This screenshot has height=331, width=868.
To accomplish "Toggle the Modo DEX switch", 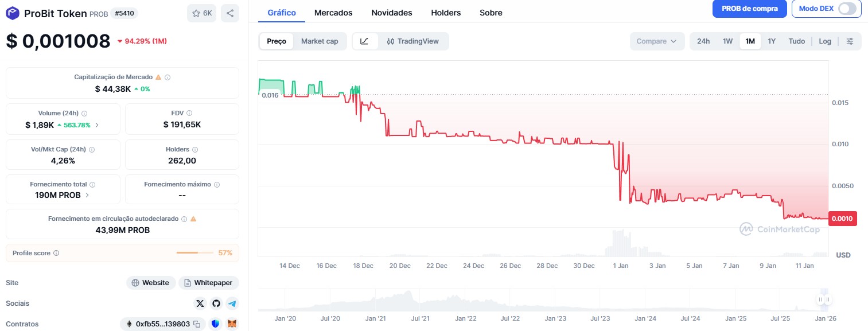I will click(847, 9).
